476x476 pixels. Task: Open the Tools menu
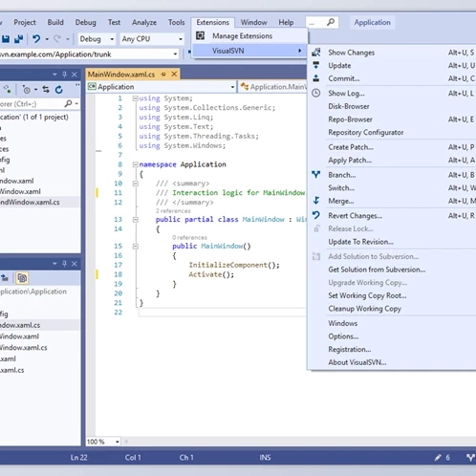click(x=176, y=22)
